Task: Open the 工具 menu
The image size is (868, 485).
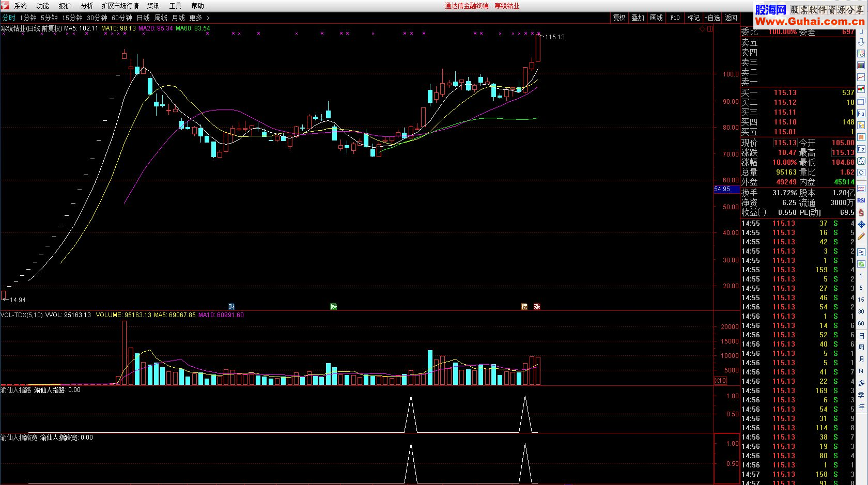Action: point(176,6)
